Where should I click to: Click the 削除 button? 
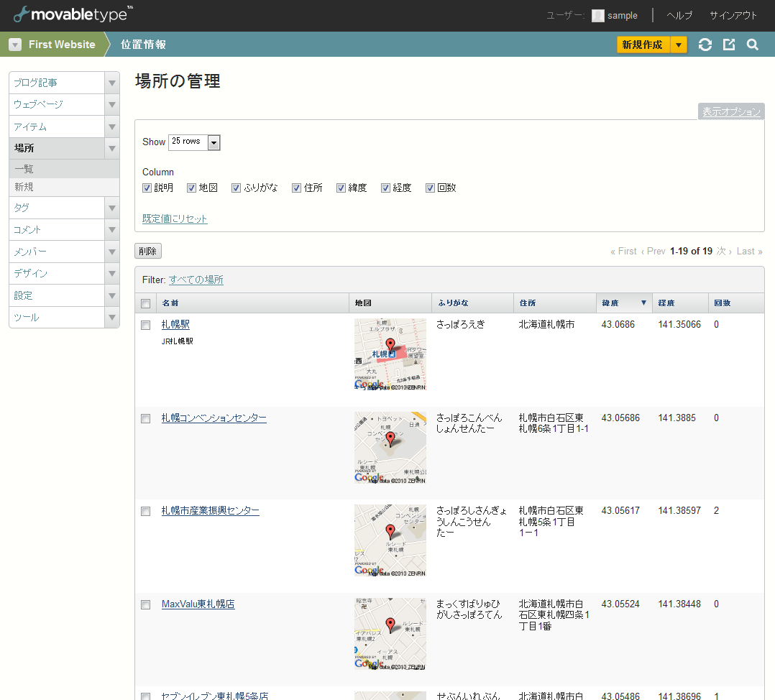tap(148, 252)
